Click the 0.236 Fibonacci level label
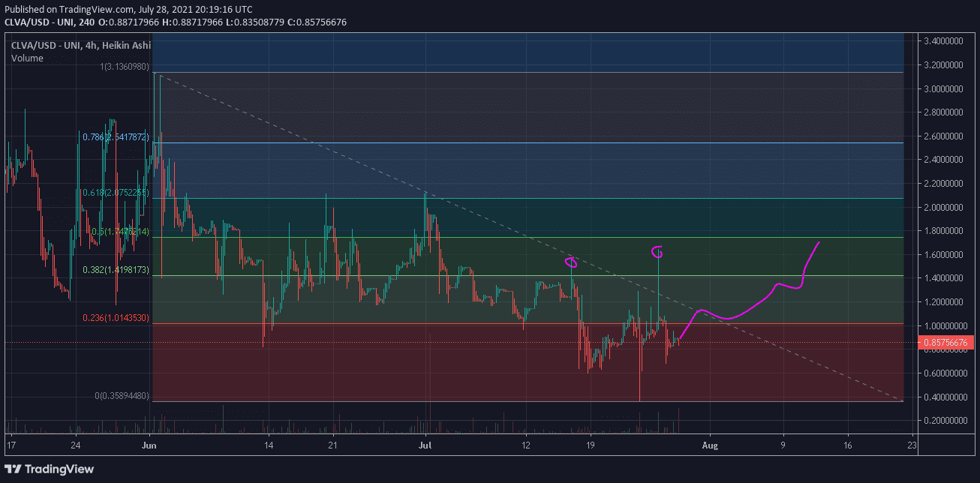980x483 pixels. pyautogui.click(x=116, y=318)
